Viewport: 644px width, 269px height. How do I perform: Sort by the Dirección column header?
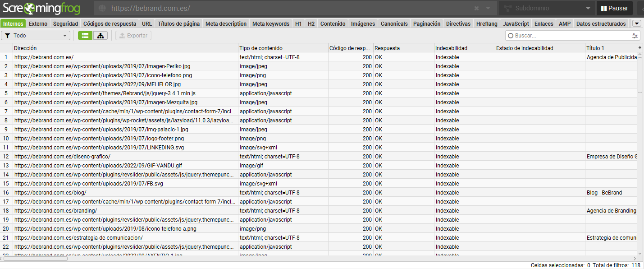click(125, 48)
